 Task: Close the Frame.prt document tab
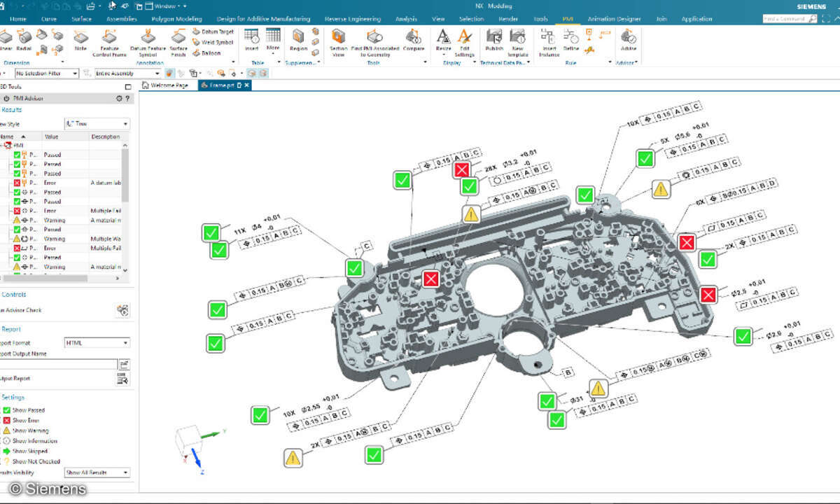(x=247, y=85)
